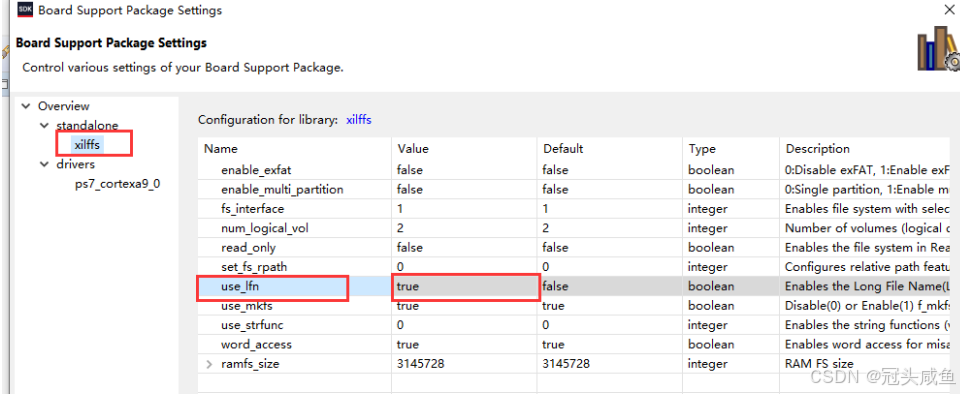Edit the use_strfunc value cell
The height and width of the screenshot is (394, 960).
pos(465,325)
